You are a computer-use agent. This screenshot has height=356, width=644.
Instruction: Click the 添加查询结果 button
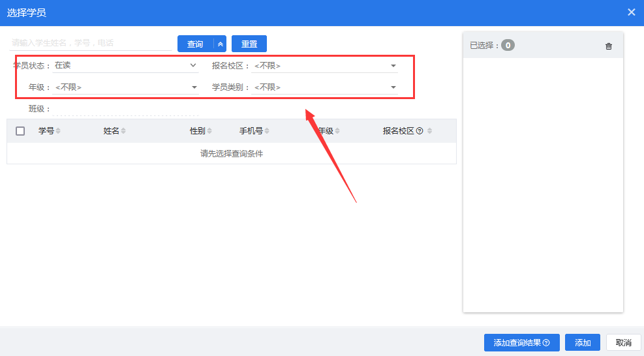click(x=521, y=342)
